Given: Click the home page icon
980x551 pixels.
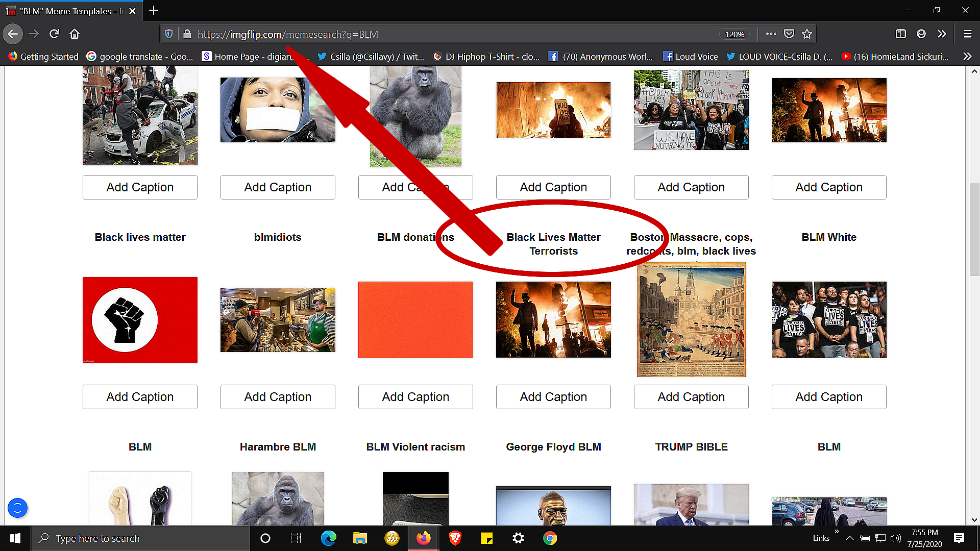Looking at the screenshot, I should (x=75, y=34).
